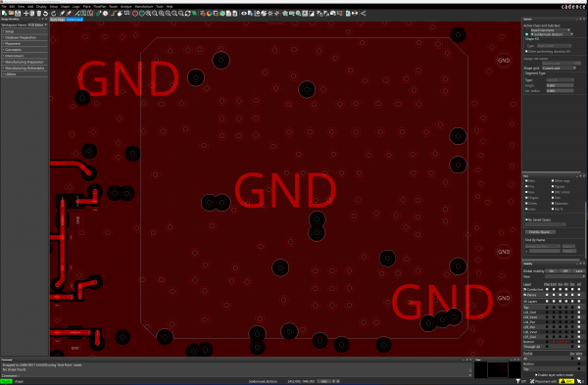Viewport: 588px width, 385px height.
Task: Open the Shape menu
Action: (x=65, y=7)
